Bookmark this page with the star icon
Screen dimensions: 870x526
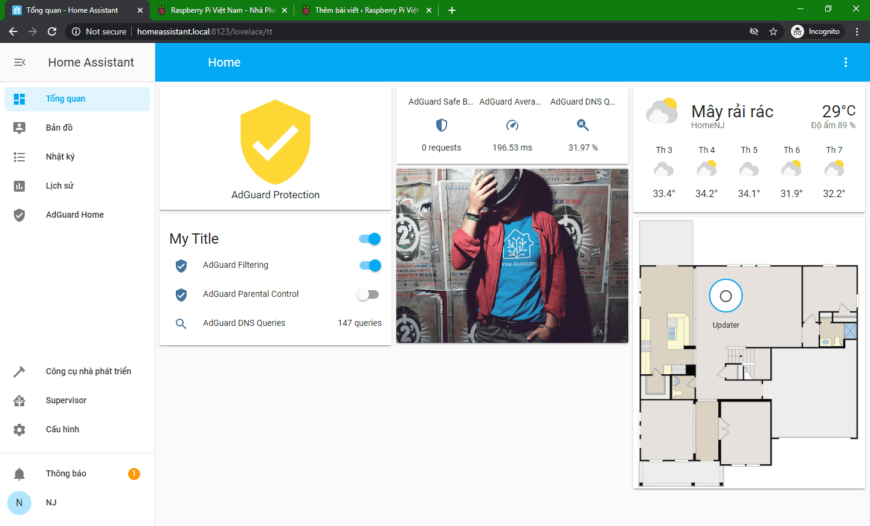pos(773,31)
